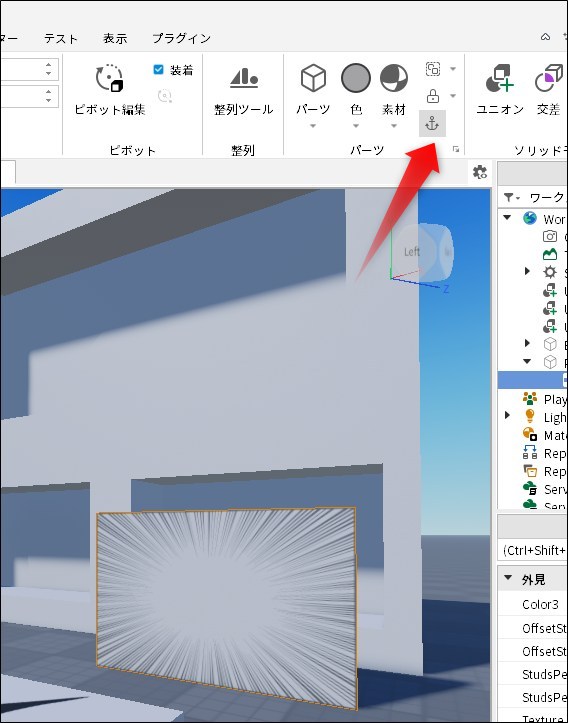Image resolution: width=568 pixels, height=723 pixels.
Task: Insert a part with the パーツ cube icon
Action: (x=314, y=77)
